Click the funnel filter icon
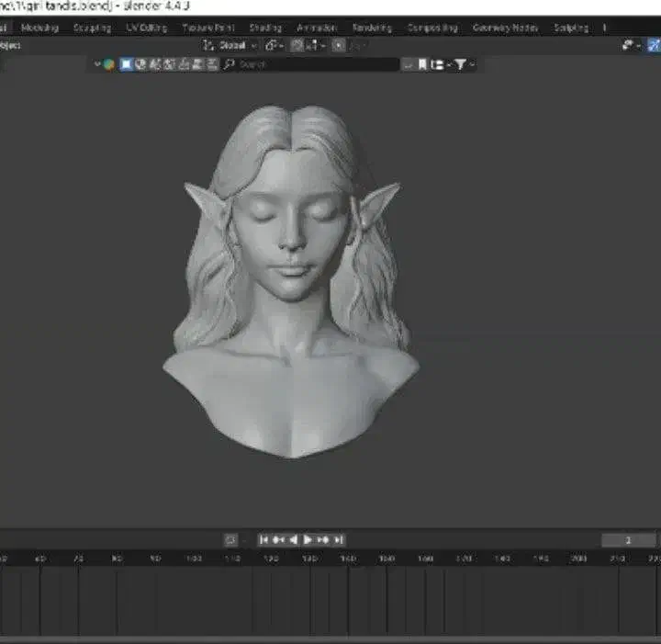Viewport: 661px width, 644px height. pyautogui.click(x=460, y=64)
